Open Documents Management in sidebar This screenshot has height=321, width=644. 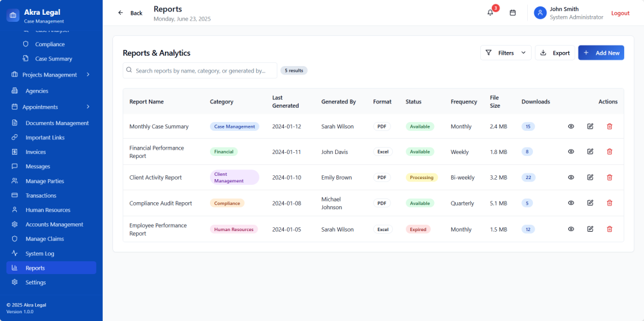coord(57,123)
